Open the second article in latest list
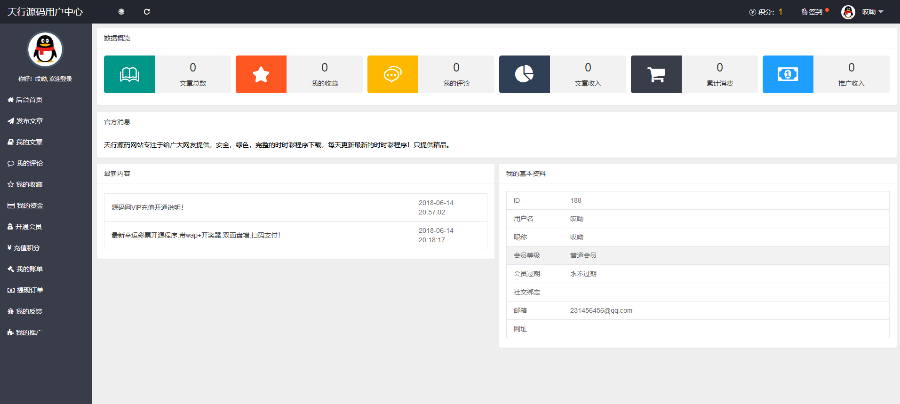The height and width of the screenshot is (404, 900). (x=197, y=235)
